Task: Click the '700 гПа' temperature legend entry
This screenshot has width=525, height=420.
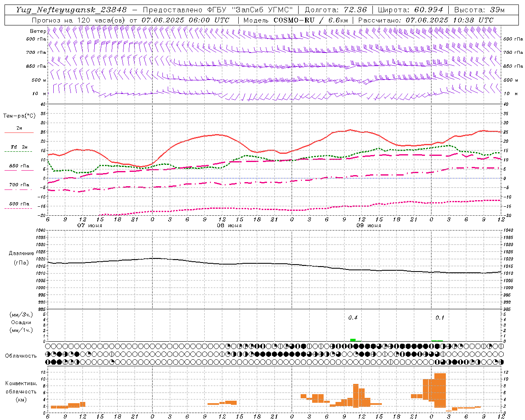Action: (x=19, y=185)
